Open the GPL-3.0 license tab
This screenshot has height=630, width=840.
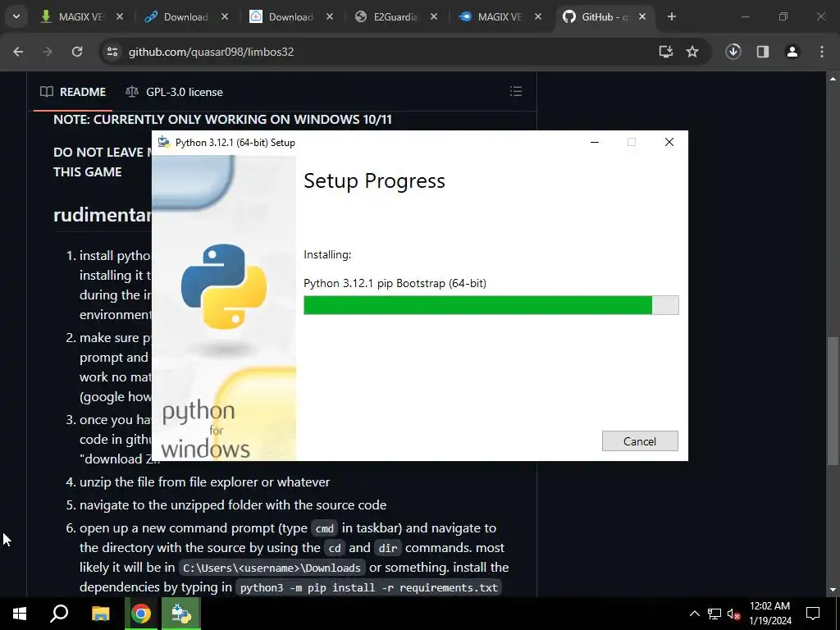click(x=174, y=92)
